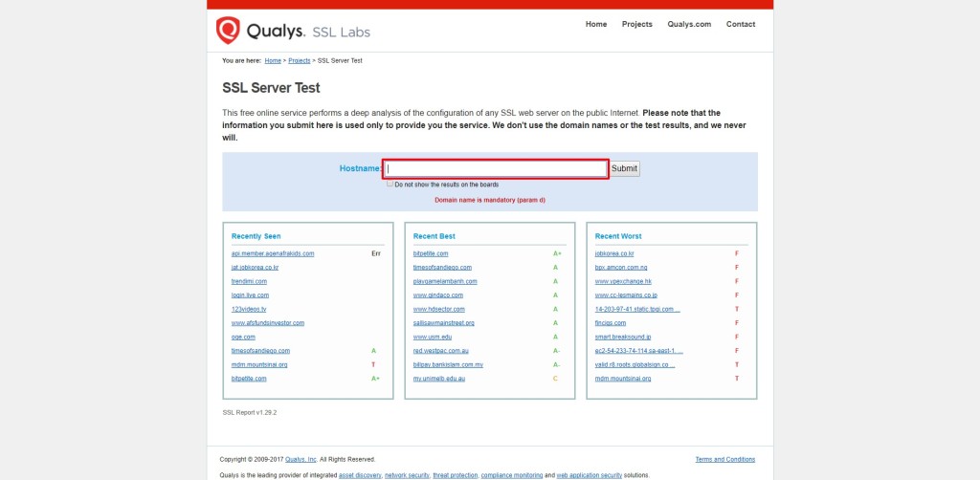
Task: Open login.live.com in Recently Seen
Action: [250, 295]
